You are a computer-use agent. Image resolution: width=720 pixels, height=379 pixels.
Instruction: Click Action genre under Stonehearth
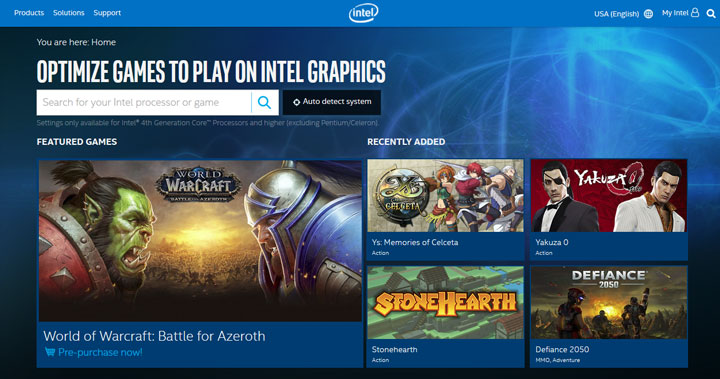380,360
